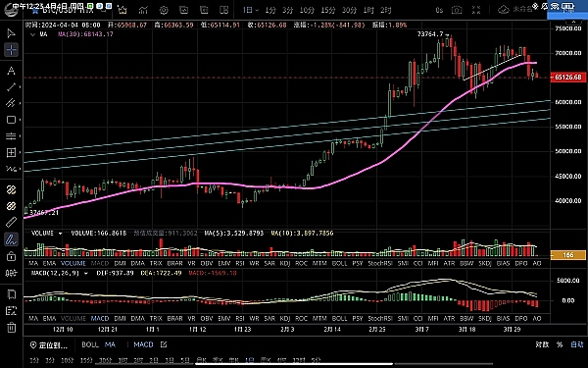Enable the 自动 auto scale option
The height and width of the screenshot is (368, 588).
point(577,344)
